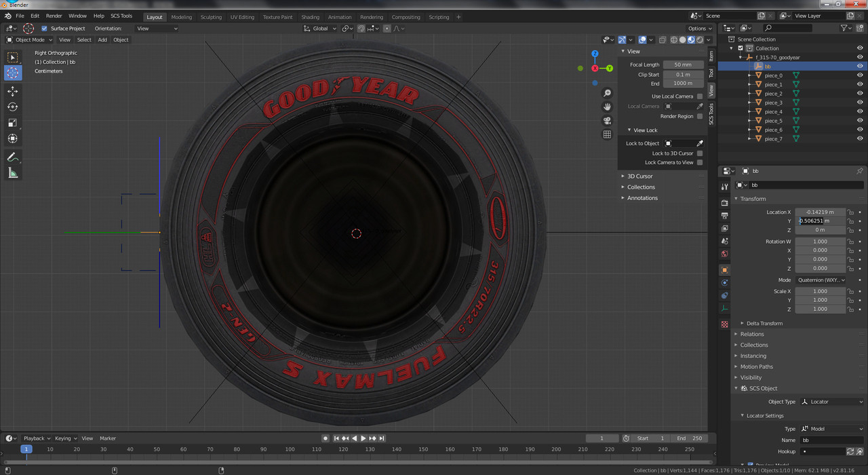868x475 pixels.
Task: Enable Use Local Camera checkbox
Action: point(700,96)
